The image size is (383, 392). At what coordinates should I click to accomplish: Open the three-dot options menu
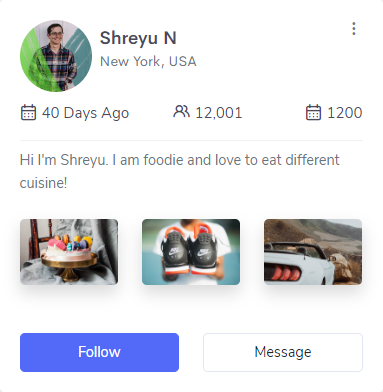point(354,29)
